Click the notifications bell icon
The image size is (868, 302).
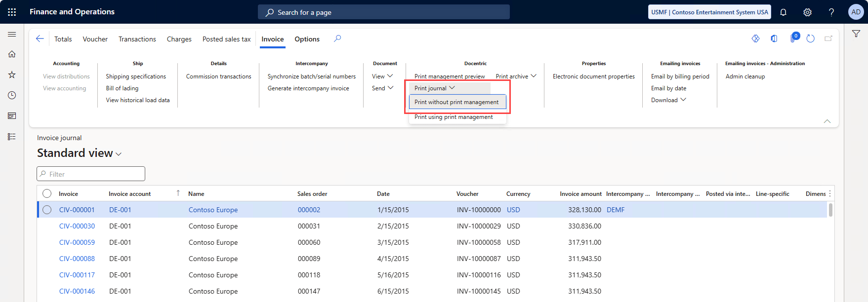pos(783,12)
